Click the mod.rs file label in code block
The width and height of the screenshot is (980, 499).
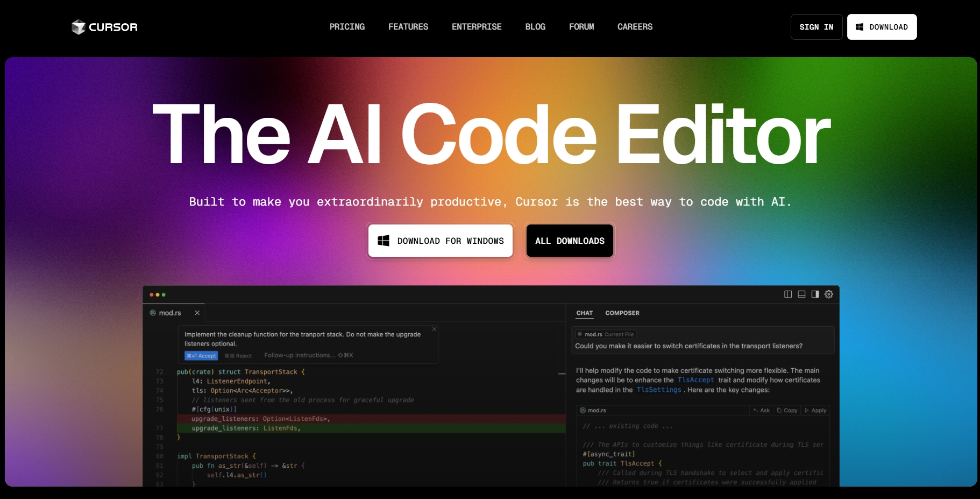593,410
